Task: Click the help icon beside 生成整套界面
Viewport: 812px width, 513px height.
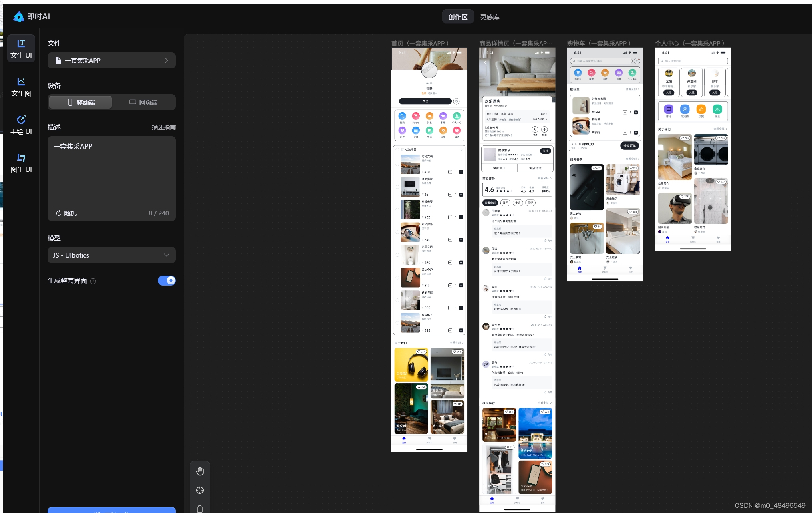Action: (93, 281)
